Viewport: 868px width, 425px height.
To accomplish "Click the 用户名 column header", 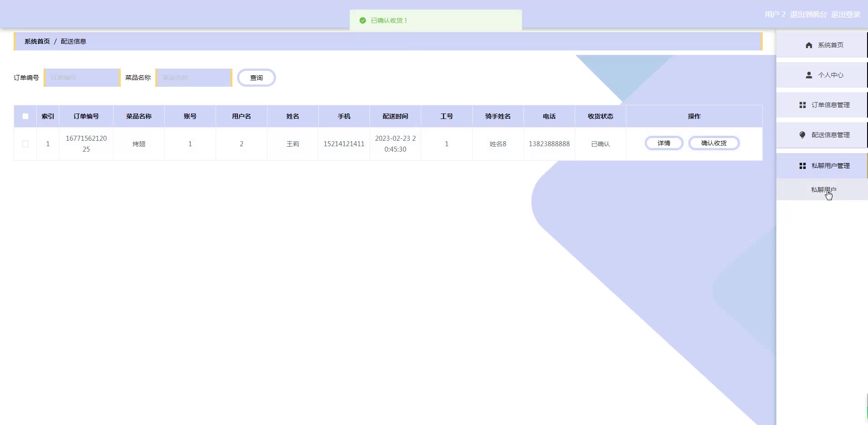I will pos(242,116).
